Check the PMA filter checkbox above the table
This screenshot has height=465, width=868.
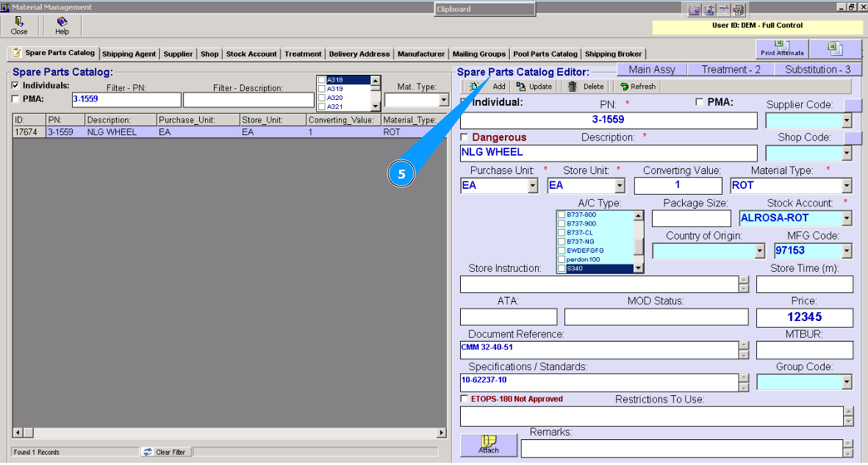tap(15, 98)
